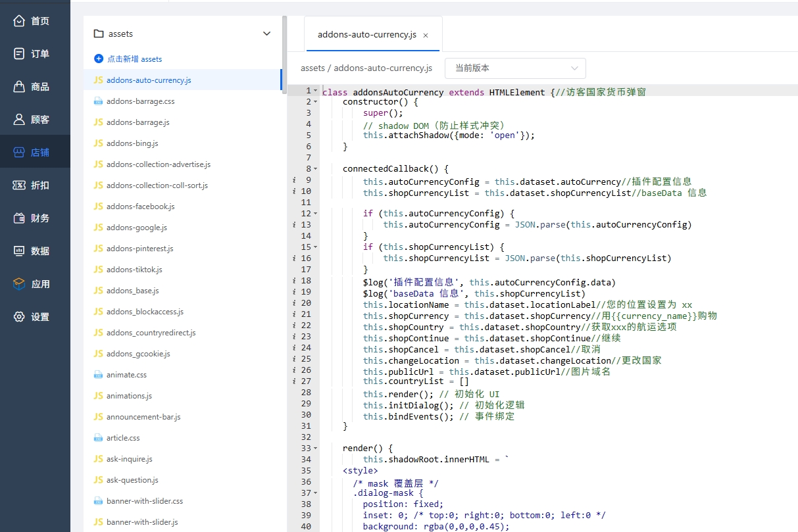Open the 当前版本 version dropdown
This screenshot has height=532, width=798.
click(x=515, y=68)
